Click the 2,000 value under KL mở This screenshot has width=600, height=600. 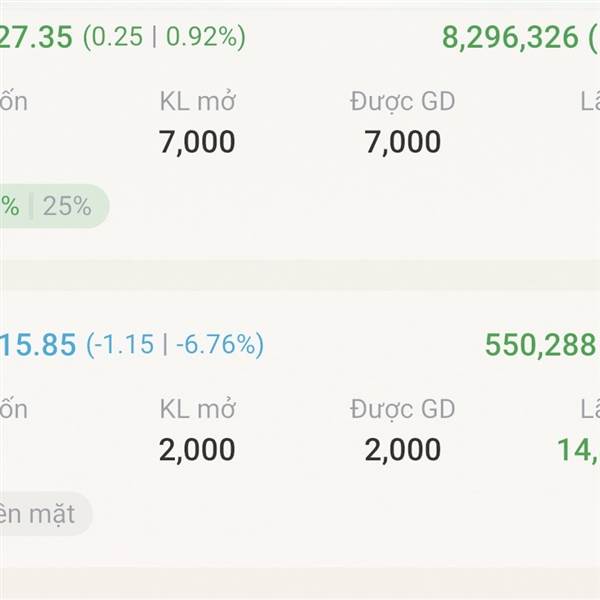[x=197, y=450]
